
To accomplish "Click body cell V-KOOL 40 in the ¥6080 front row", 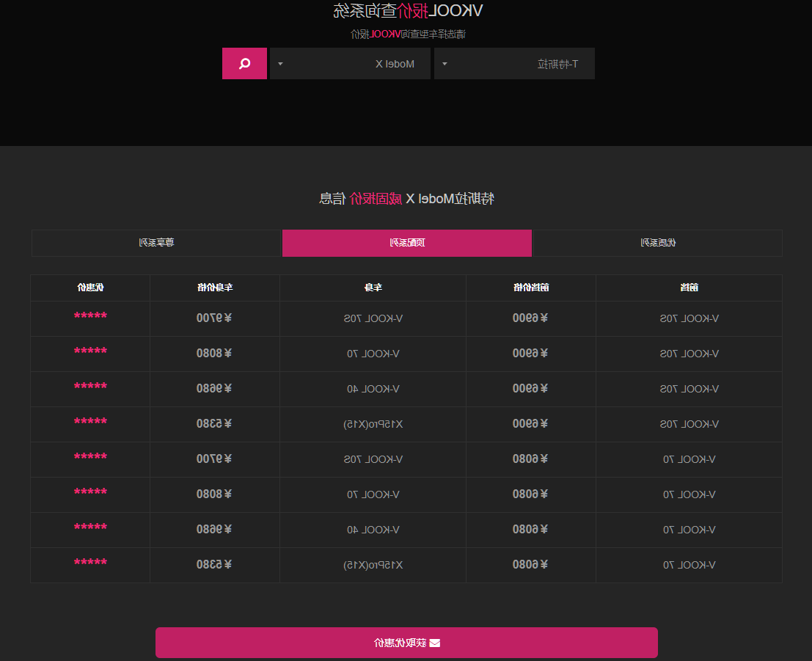I will tap(373, 530).
